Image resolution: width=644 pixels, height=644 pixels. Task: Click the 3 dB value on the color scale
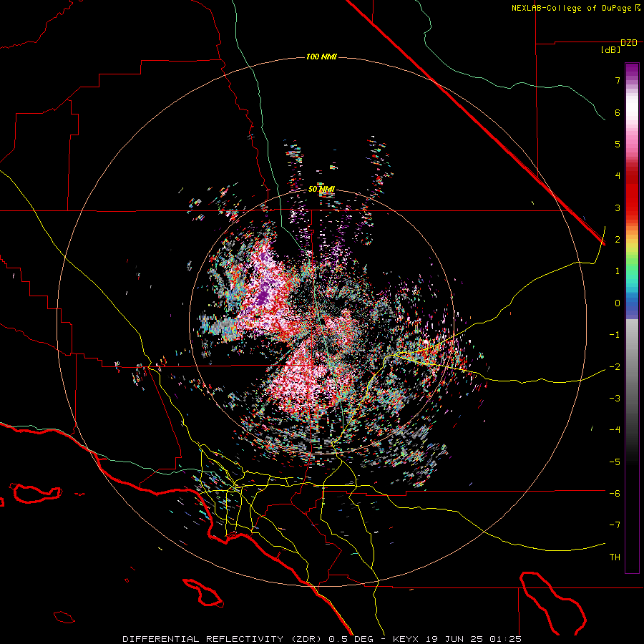618,208
